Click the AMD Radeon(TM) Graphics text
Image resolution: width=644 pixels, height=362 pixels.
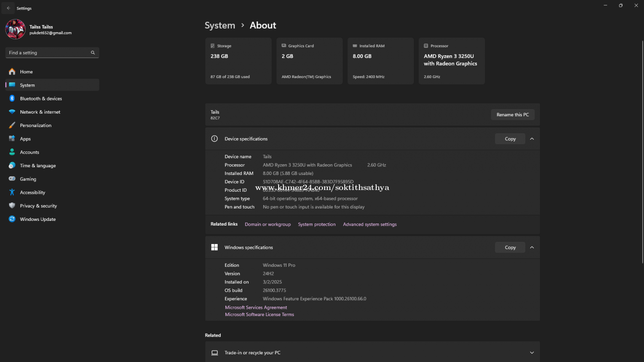306,77
